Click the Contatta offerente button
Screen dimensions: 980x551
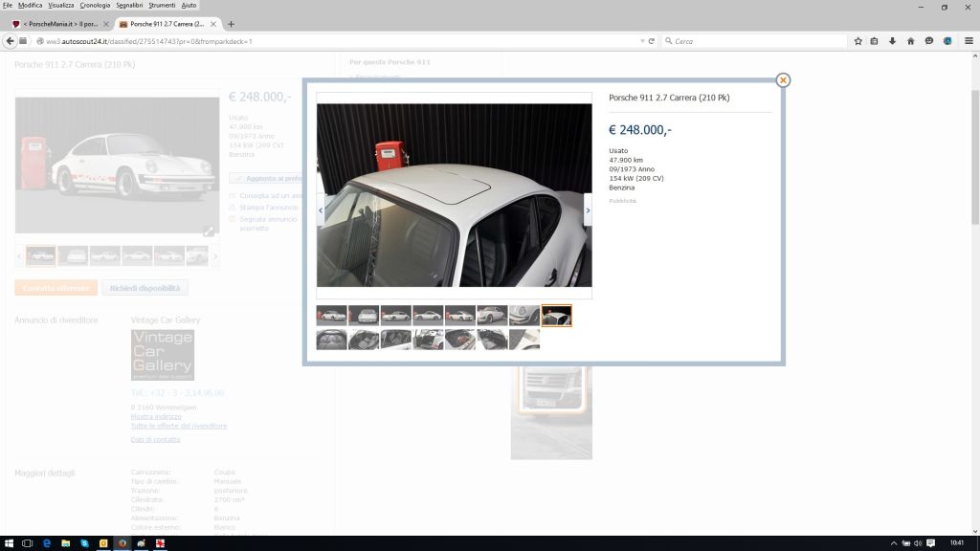pos(56,288)
